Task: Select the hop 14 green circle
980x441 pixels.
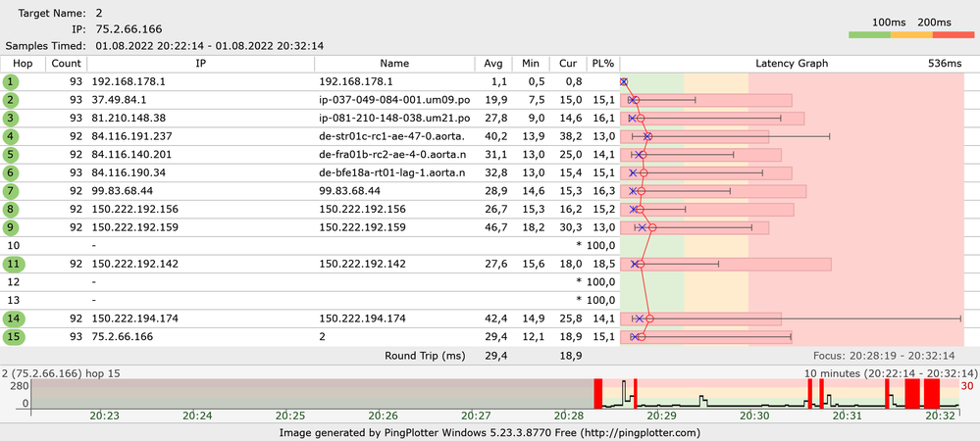Action: pos(14,318)
